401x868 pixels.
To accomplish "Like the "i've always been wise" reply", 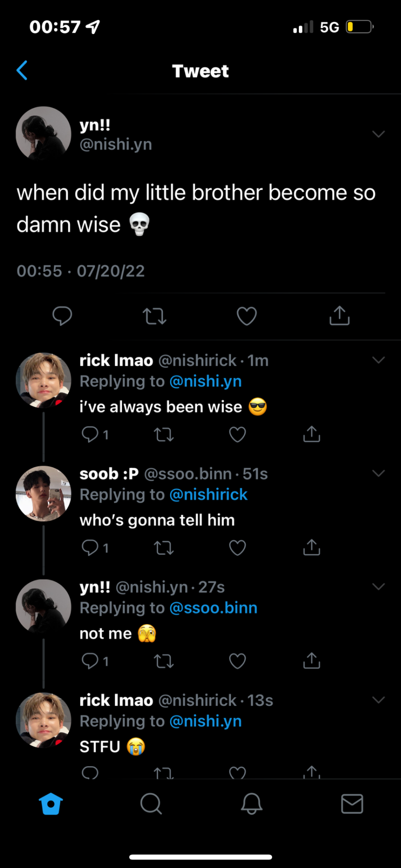I will [237, 434].
